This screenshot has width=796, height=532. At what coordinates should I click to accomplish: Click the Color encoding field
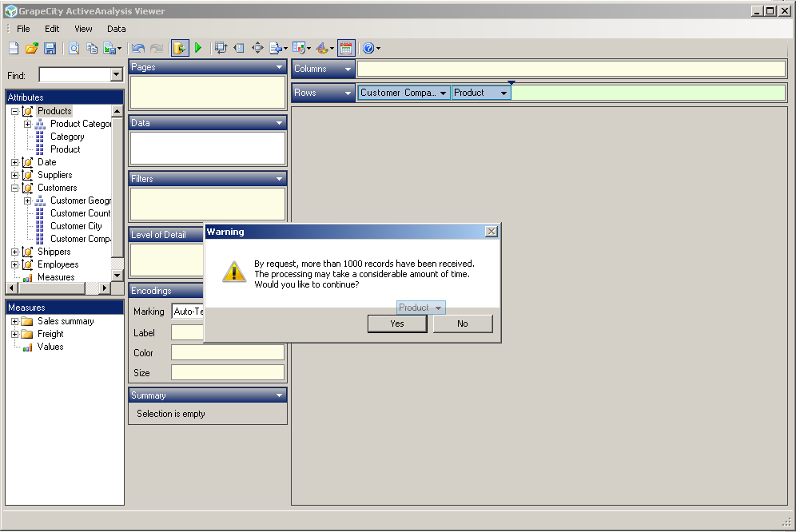[228, 352]
